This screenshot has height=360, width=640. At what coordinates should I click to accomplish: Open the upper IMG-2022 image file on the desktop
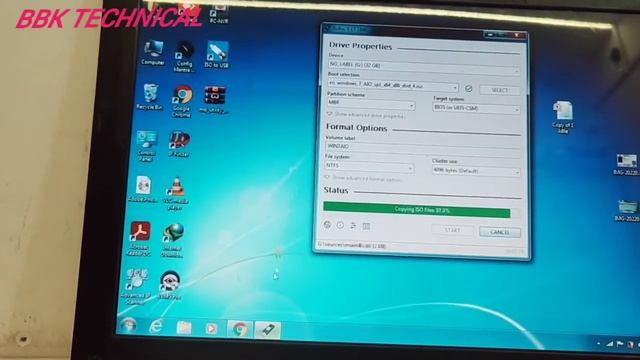coord(627,164)
